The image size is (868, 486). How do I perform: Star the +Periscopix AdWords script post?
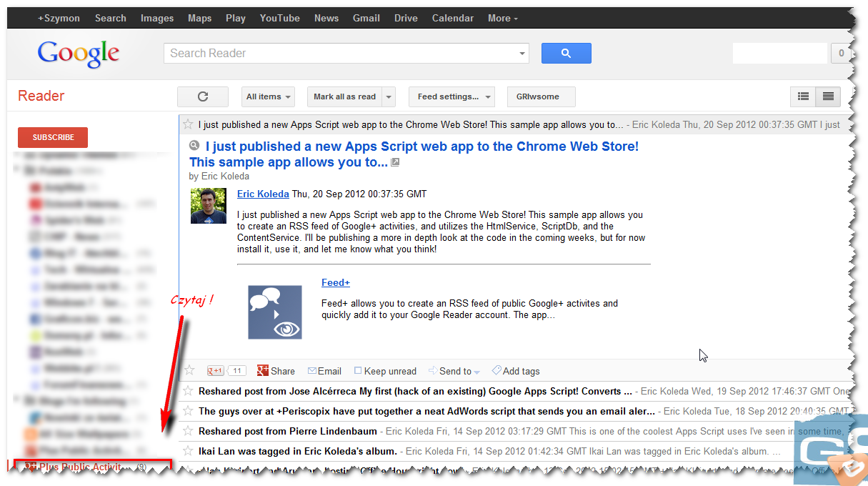click(188, 411)
